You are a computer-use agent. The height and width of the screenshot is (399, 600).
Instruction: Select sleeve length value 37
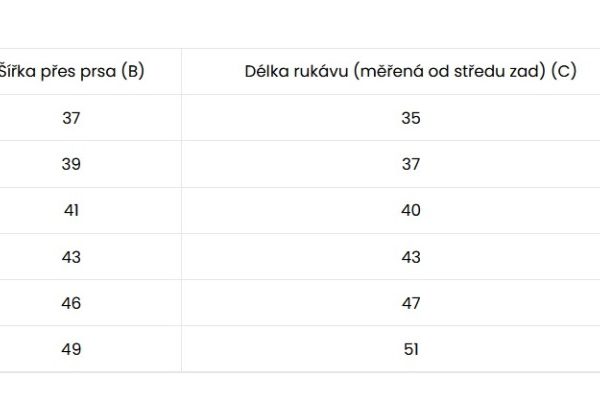(x=411, y=164)
